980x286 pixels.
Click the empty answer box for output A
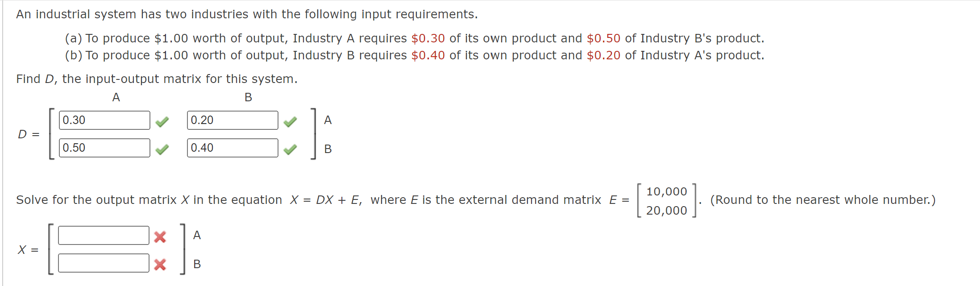tap(104, 236)
